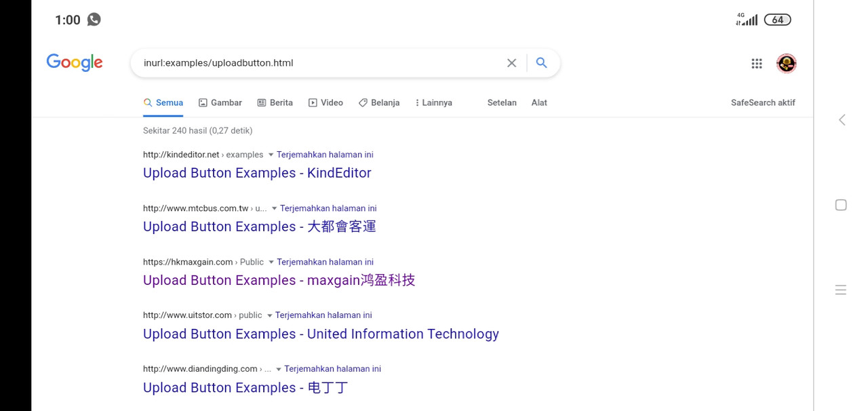Open Upload Button Examples - KindEditor result
The width and height of the screenshot is (868, 411).
point(257,173)
